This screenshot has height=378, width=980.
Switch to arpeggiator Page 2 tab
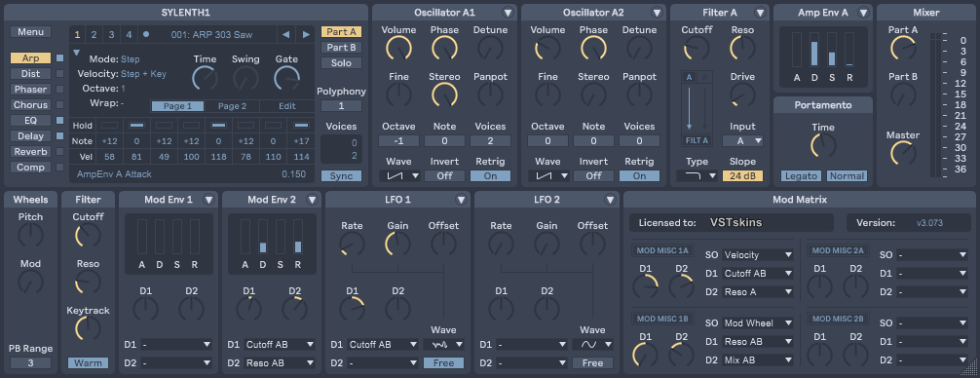pyautogui.click(x=232, y=106)
